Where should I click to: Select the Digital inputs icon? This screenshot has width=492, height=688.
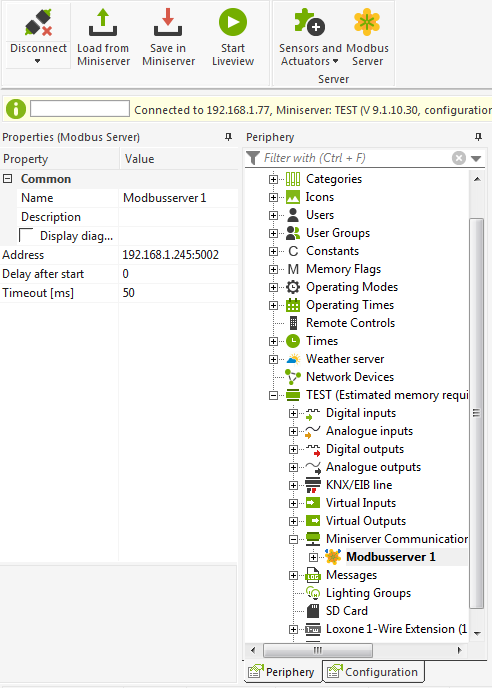(312, 413)
